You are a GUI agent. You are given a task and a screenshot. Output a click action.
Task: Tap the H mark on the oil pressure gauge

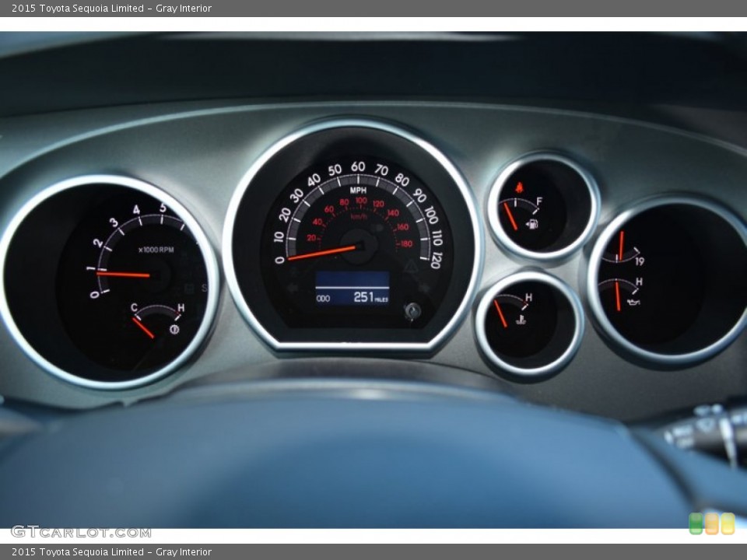click(639, 282)
